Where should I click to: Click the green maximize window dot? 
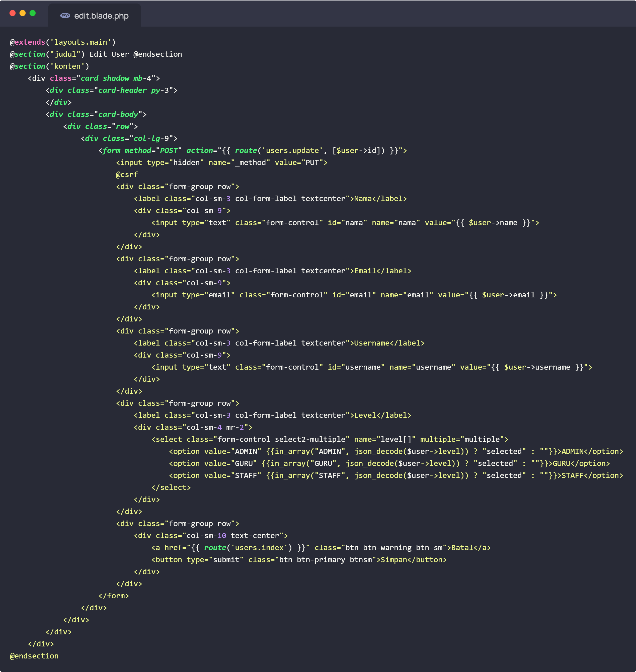[33, 13]
